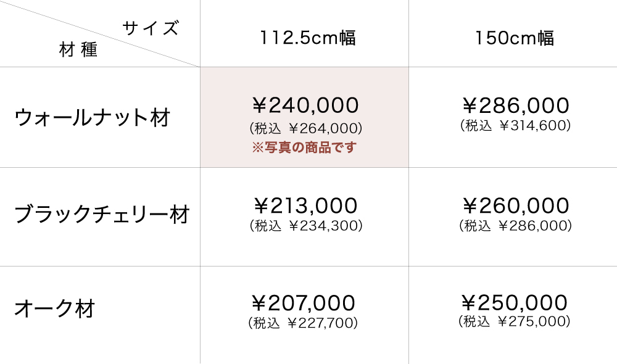Click the ウォールナット材 row label
The height and width of the screenshot is (364, 617).
(93, 117)
